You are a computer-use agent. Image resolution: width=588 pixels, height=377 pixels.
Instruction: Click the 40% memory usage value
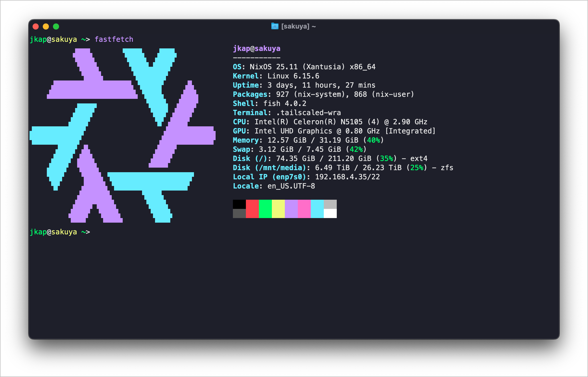[373, 140]
